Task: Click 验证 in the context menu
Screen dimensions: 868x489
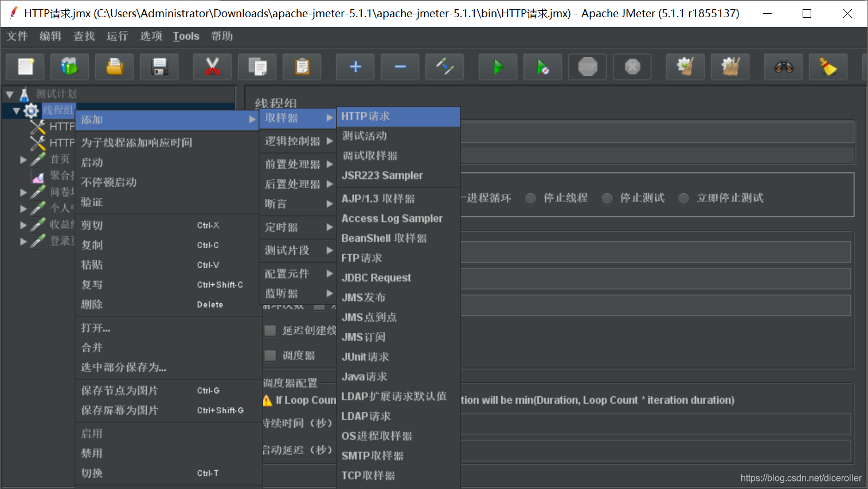Action: pos(167,202)
